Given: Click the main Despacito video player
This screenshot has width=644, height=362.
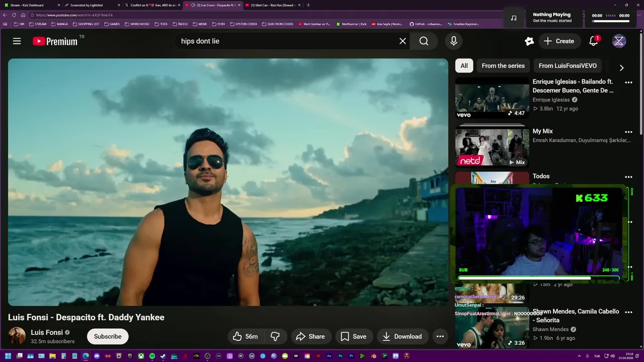Looking at the screenshot, I should 228,182.
